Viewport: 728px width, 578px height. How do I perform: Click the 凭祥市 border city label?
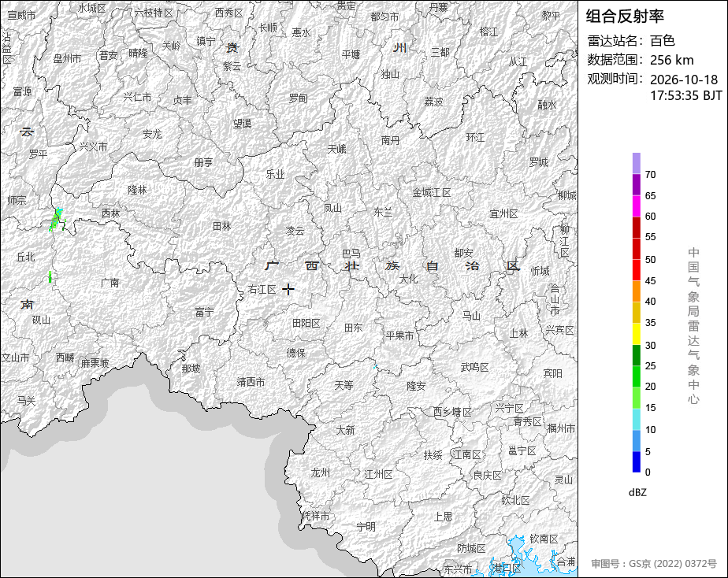point(315,516)
